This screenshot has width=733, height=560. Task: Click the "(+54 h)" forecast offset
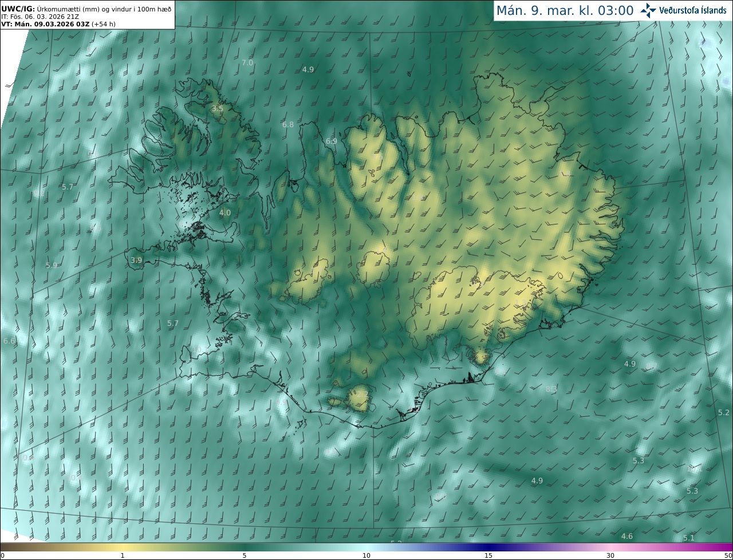coord(104,25)
